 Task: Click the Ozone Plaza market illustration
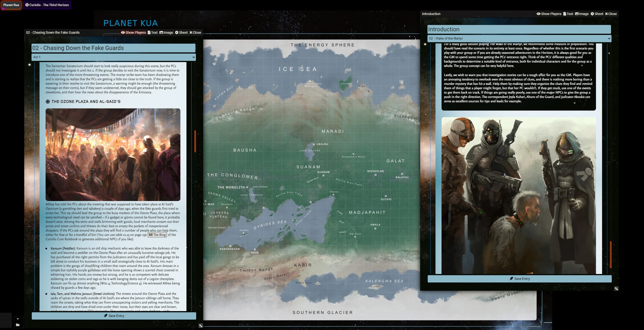click(113, 154)
